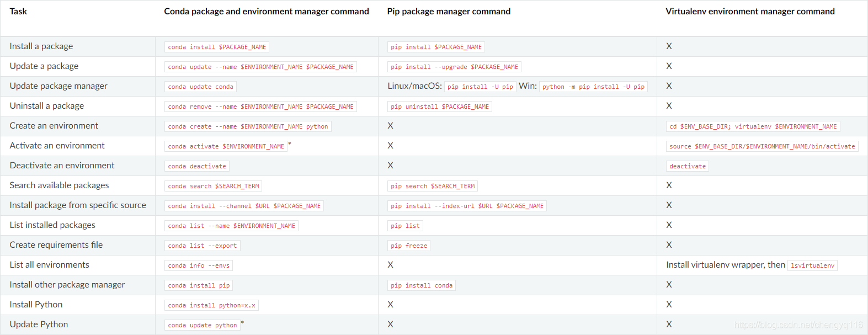Click 'pip install --upgrade $PACKAGE_NAME' code

[x=455, y=67]
